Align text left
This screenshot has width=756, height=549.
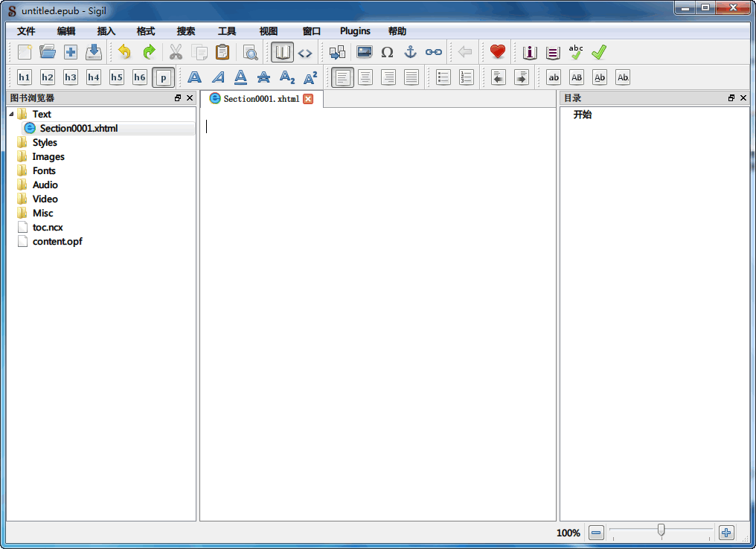(342, 77)
